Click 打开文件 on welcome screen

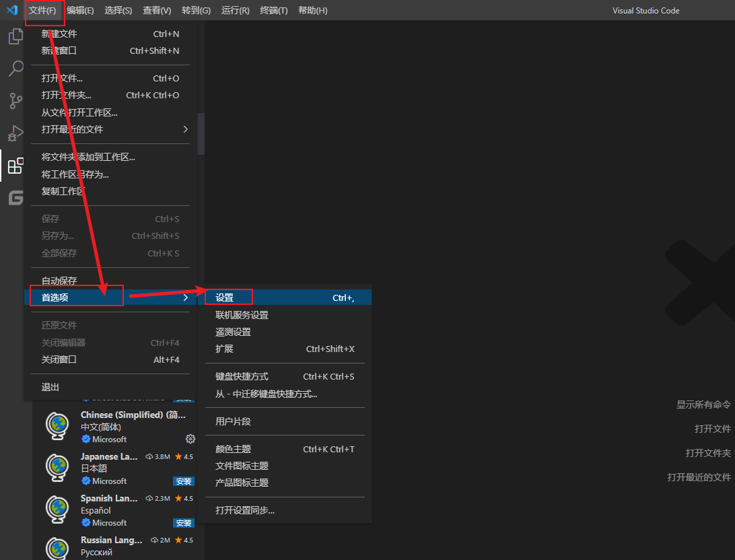(x=713, y=429)
